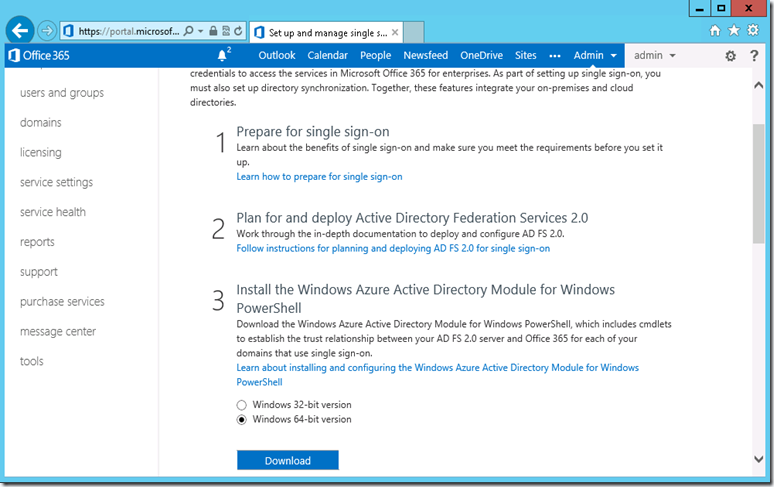
Task: Go back with the browser back arrow
Action: [20, 31]
